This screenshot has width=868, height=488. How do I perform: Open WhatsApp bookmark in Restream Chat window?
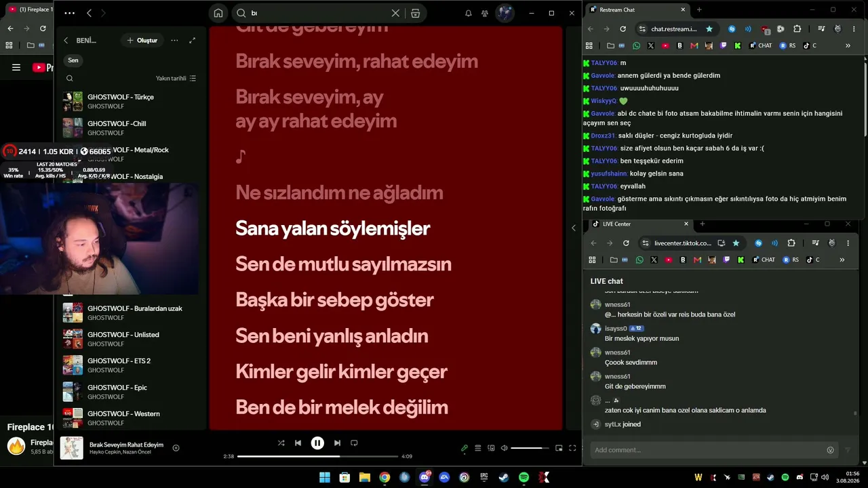(636, 45)
